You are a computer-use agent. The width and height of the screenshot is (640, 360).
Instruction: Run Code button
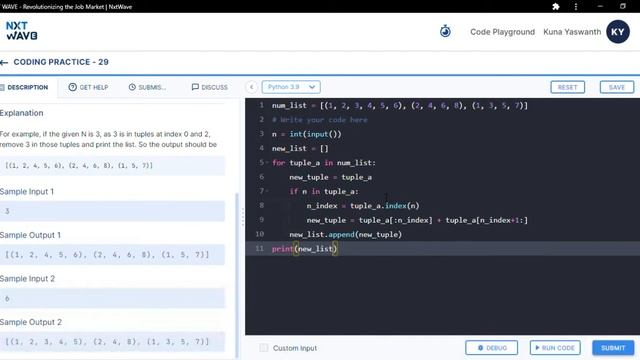(555, 348)
